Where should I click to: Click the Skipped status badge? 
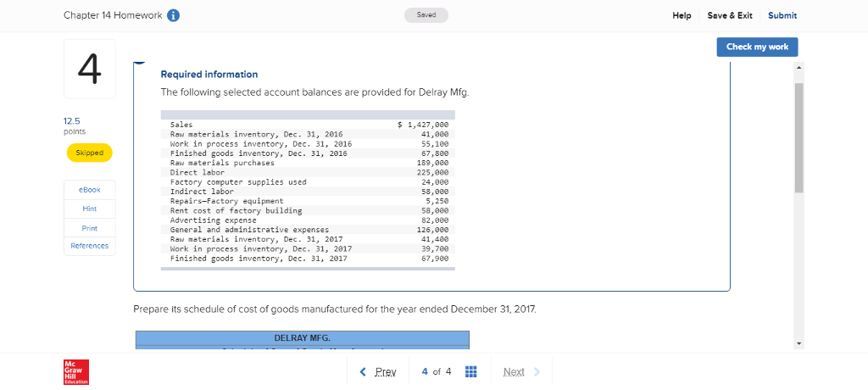89,153
